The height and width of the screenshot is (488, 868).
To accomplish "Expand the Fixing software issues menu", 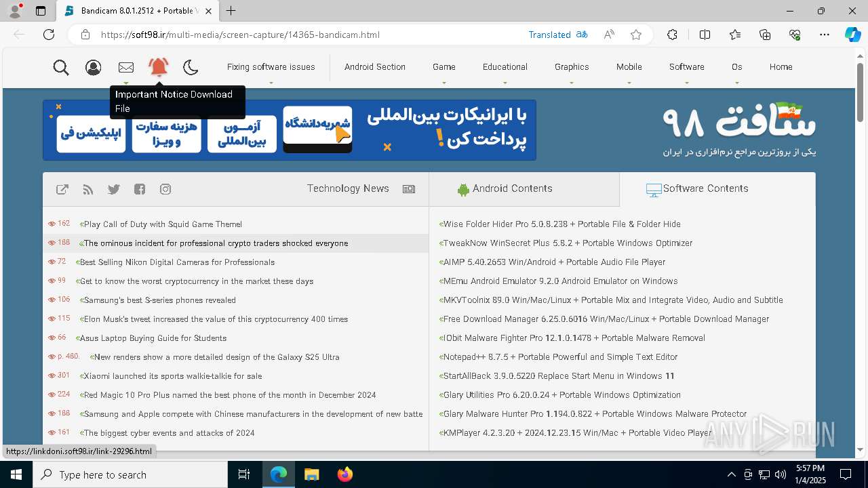I will [x=271, y=67].
